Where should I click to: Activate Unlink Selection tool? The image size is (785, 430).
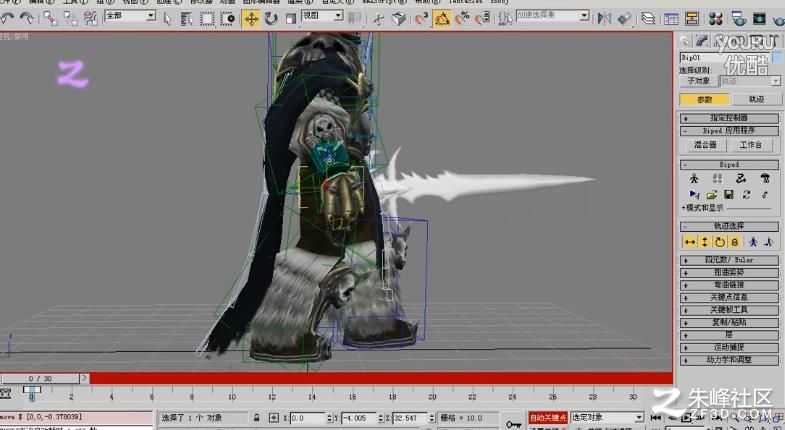[71, 19]
